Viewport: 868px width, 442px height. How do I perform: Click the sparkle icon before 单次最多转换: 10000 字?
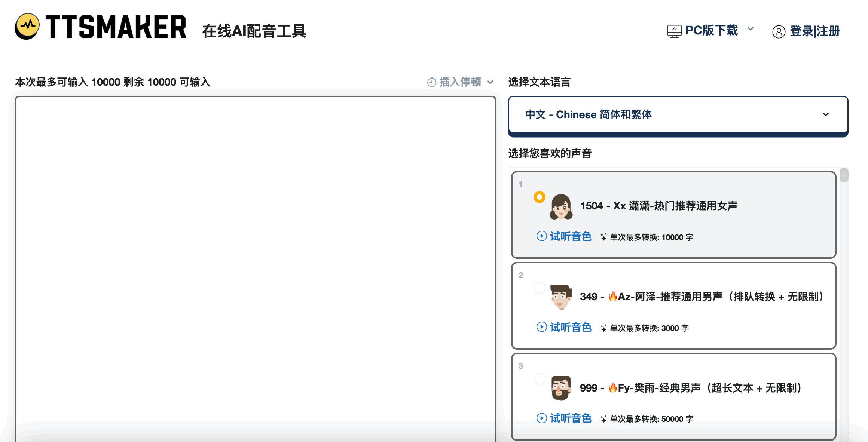click(603, 236)
